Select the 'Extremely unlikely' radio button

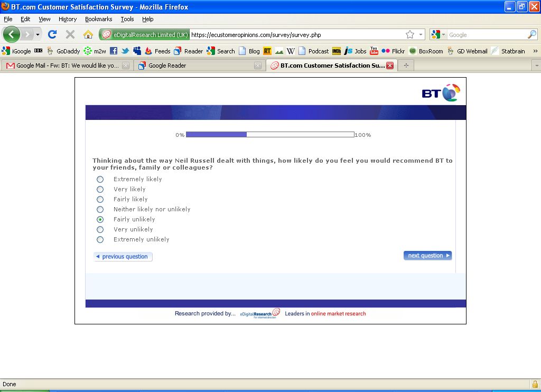[100, 240]
